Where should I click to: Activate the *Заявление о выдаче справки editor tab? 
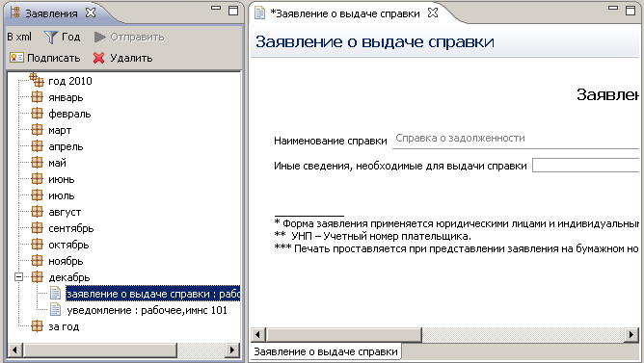345,13
